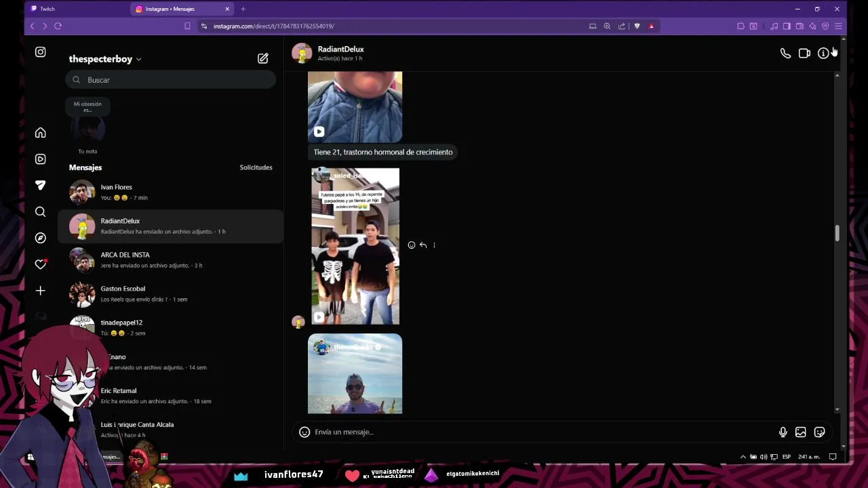Image resolution: width=868 pixels, height=488 pixels.
Task: Open Ivan Flores conversation
Action: click(170, 192)
